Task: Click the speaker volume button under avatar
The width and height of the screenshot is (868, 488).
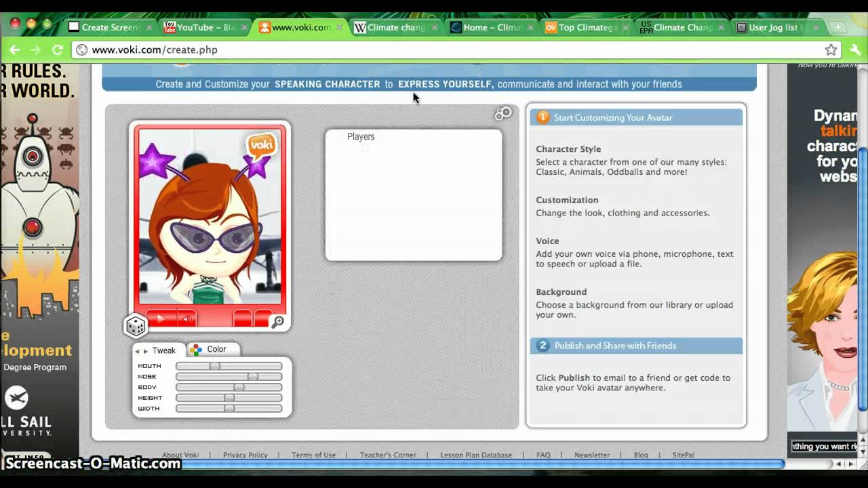Action: coord(186,318)
